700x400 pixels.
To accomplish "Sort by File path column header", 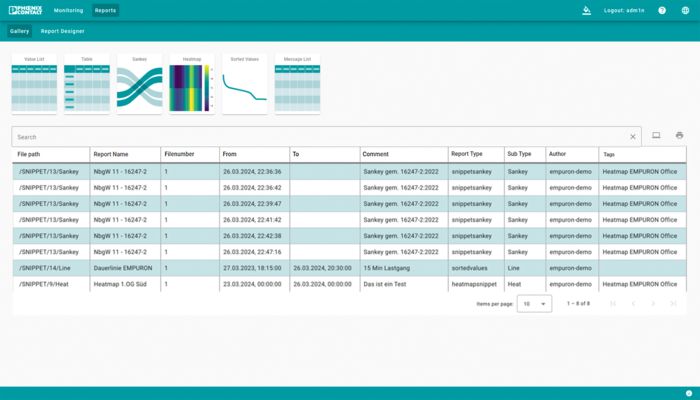I will click(x=29, y=154).
